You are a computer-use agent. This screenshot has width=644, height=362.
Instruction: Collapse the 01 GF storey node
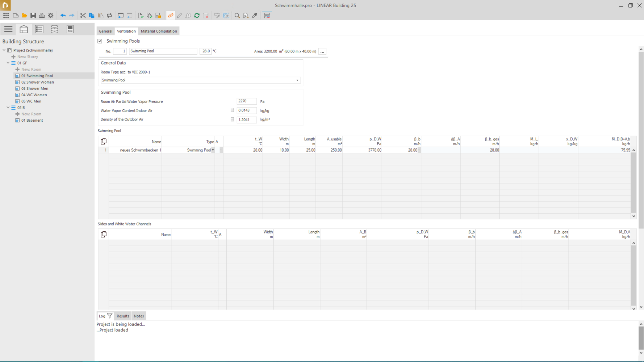click(x=8, y=63)
